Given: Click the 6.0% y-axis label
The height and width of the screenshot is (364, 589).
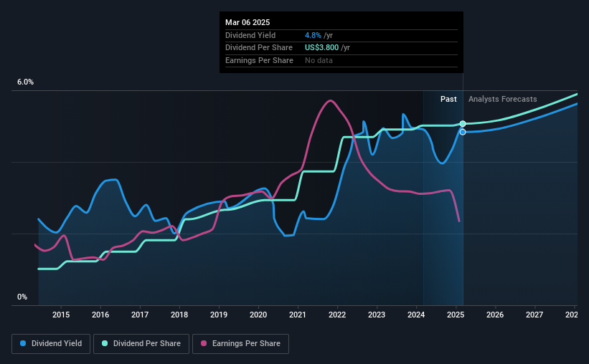Looking at the screenshot, I should coord(26,82).
